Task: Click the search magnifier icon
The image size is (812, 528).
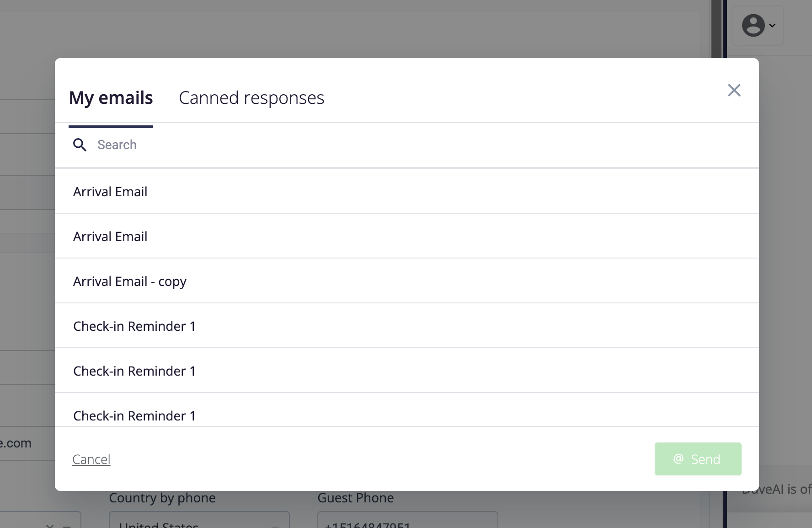Action: point(80,145)
